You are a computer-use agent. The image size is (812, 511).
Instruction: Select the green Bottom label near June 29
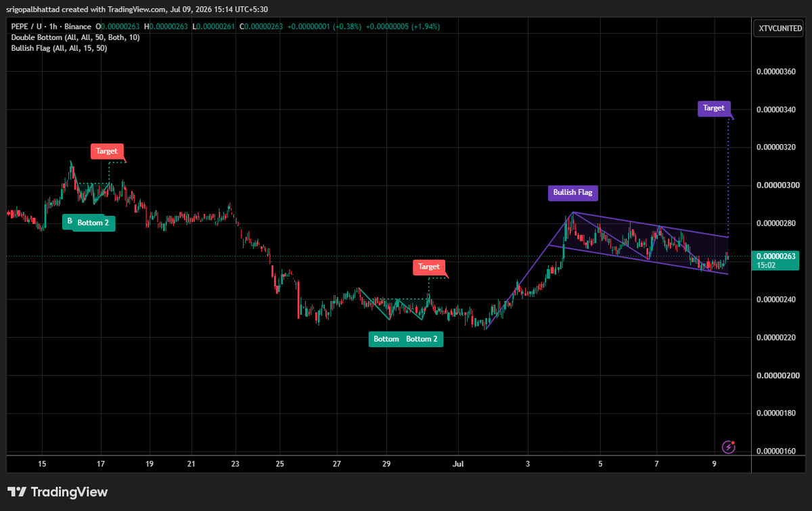[x=386, y=339]
